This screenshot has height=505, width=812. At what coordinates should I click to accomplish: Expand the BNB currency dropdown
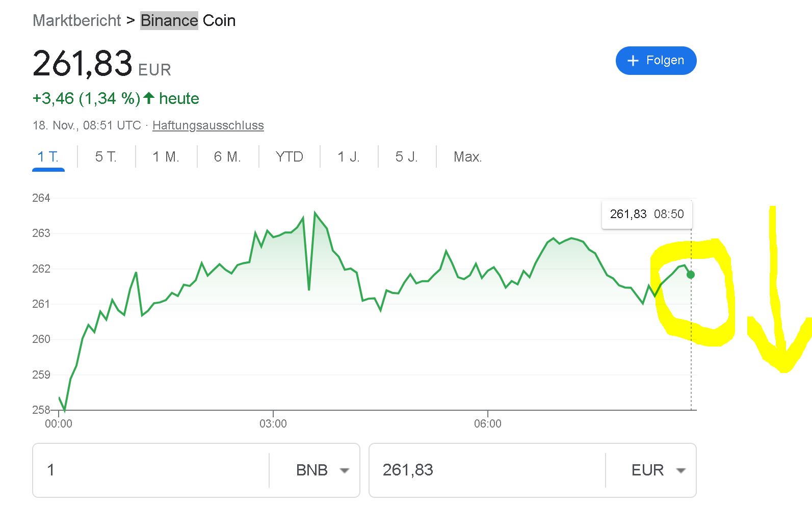click(322, 470)
